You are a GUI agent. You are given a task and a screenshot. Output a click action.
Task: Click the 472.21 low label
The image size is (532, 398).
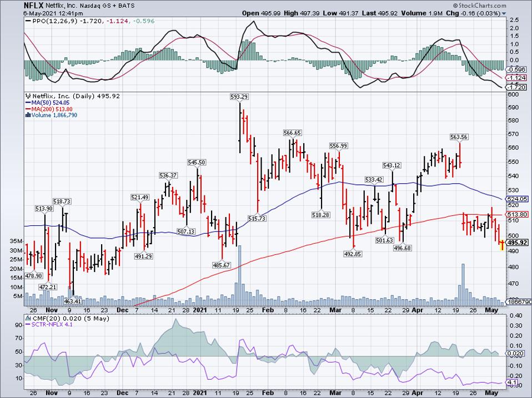(48, 287)
